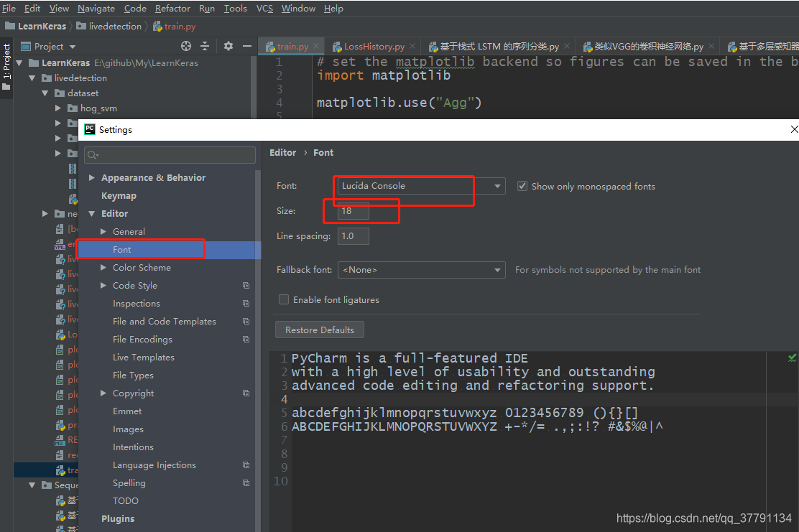
Task: Open Project panel gear settings
Action: click(228, 47)
